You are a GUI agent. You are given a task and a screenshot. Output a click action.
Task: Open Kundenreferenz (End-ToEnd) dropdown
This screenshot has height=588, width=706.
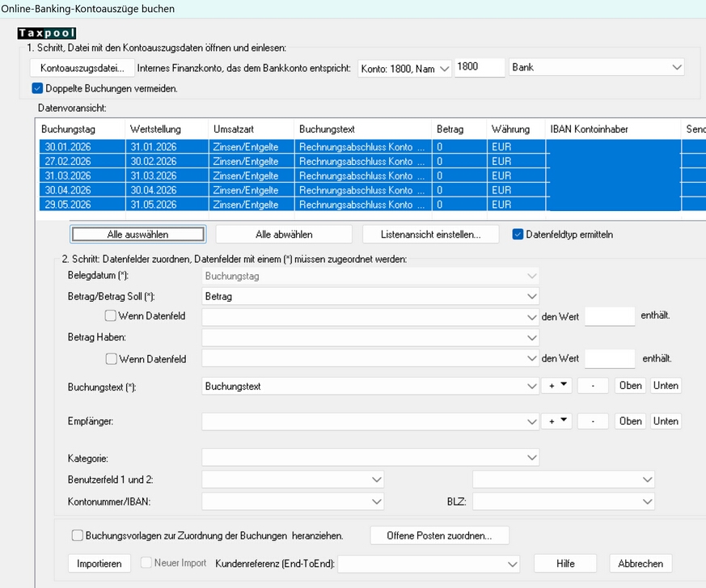coord(429,564)
